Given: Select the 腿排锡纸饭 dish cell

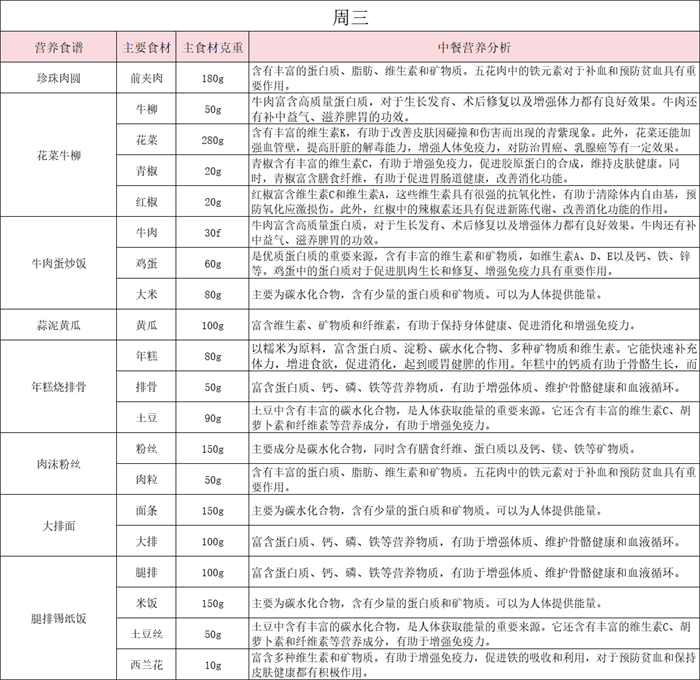Looking at the screenshot, I should click(x=59, y=617).
